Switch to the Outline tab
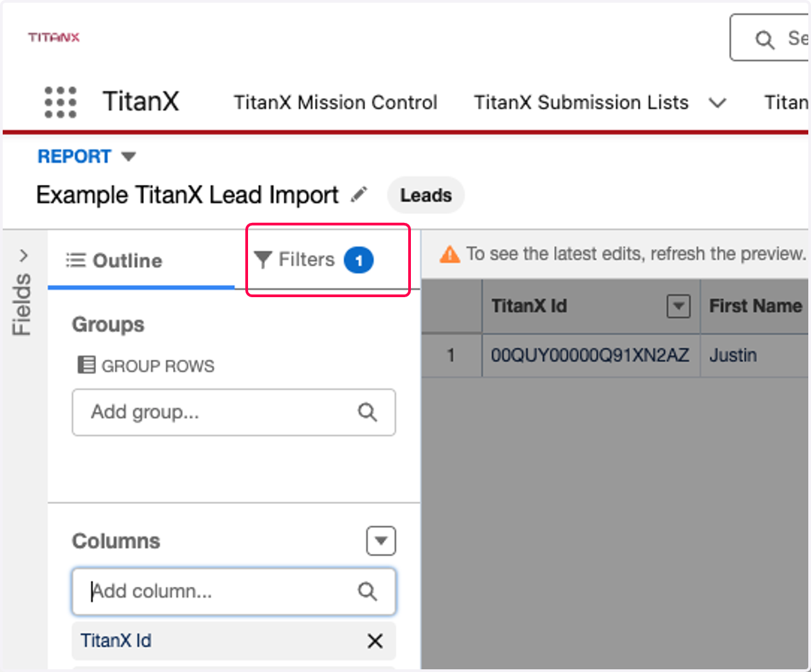 pos(114,261)
